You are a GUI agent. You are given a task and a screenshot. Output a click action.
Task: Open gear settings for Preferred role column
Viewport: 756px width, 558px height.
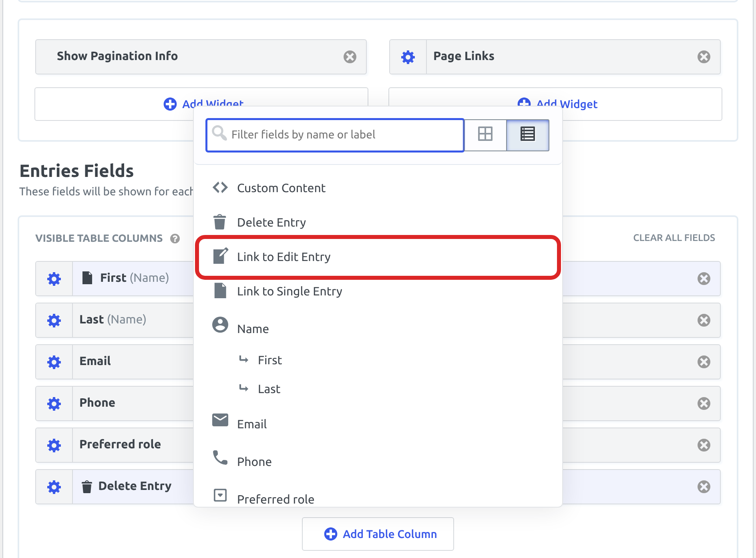[54, 445]
